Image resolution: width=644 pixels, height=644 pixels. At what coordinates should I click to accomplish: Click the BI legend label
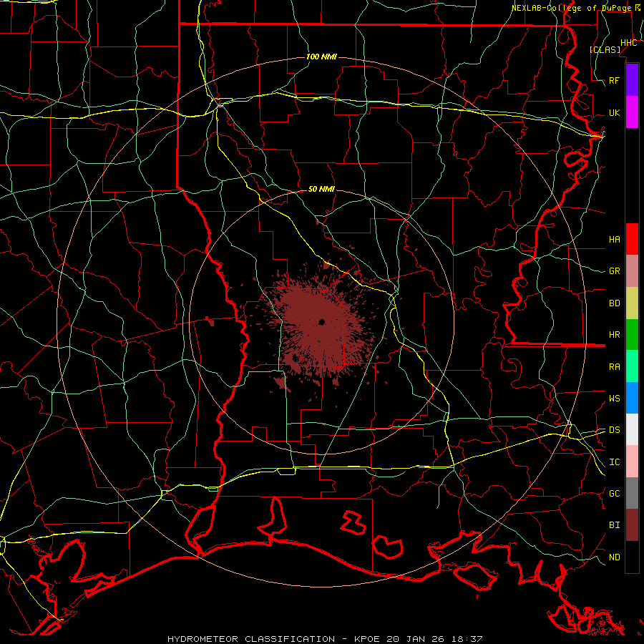pos(614,525)
